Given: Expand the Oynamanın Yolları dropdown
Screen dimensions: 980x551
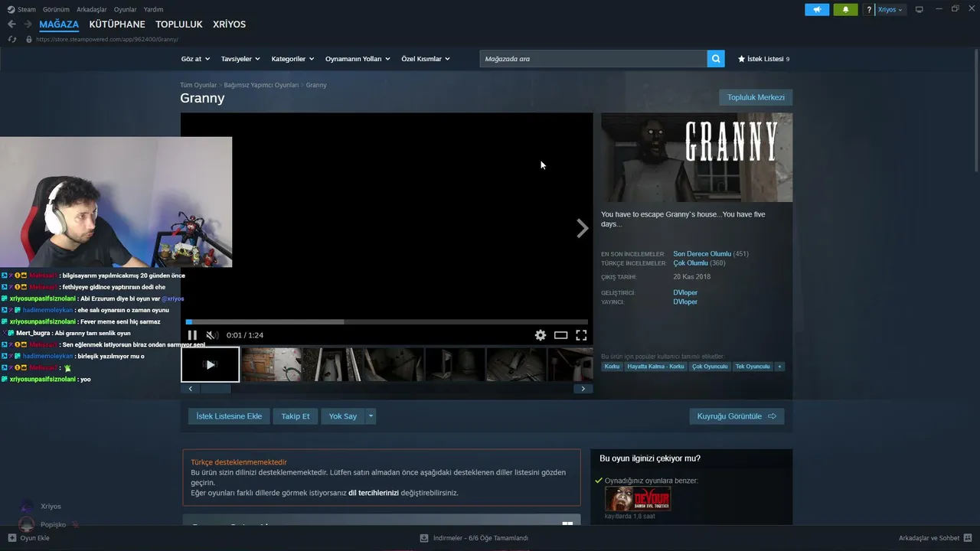Looking at the screenshot, I should pyautogui.click(x=358, y=59).
